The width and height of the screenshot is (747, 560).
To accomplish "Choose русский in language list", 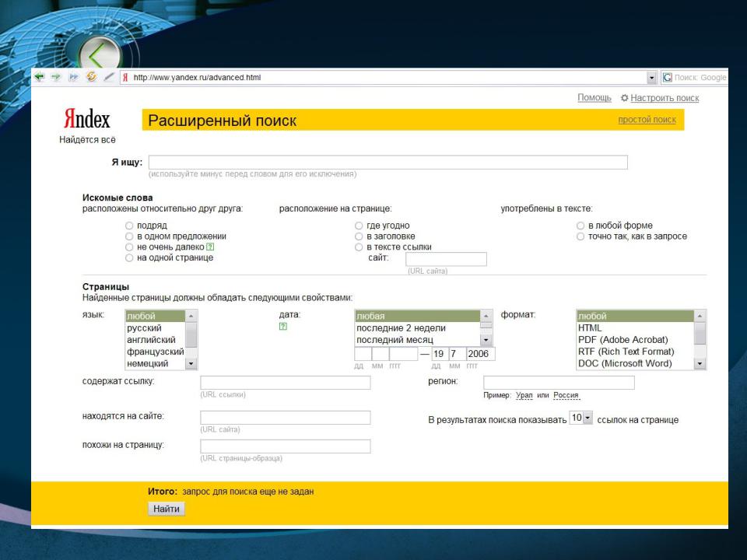I will [x=156, y=328].
